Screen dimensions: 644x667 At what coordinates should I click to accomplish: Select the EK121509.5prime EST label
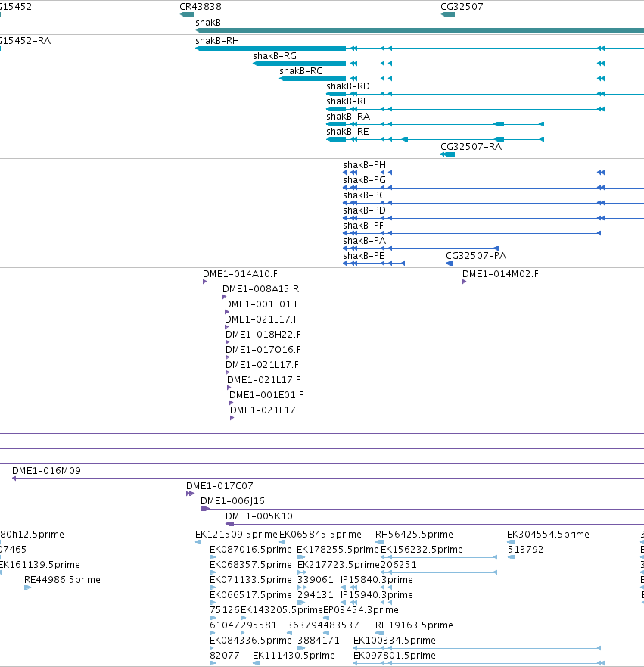pyautogui.click(x=236, y=535)
